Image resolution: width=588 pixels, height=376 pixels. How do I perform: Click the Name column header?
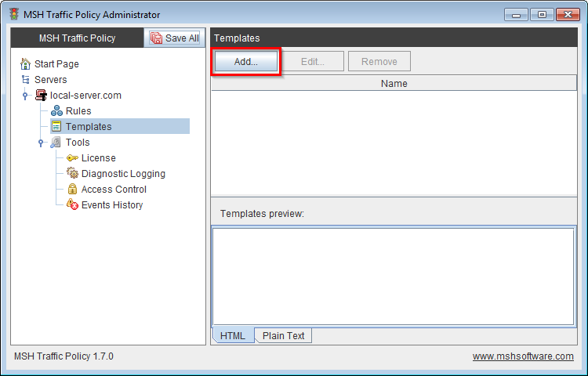(394, 83)
